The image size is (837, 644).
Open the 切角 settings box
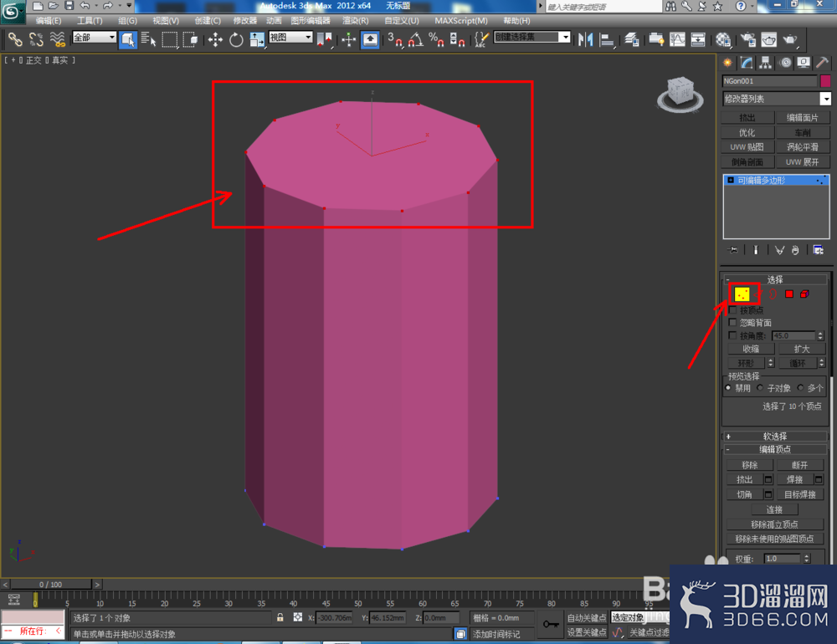click(768, 494)
